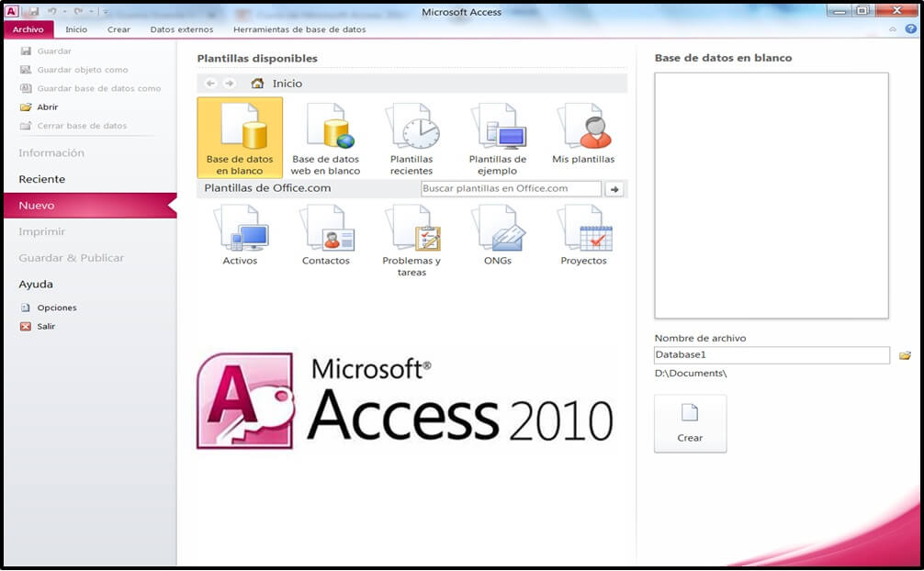Select the Base de datos en blanco template
This screenshot has height=571, width=924.
point(240,138)
